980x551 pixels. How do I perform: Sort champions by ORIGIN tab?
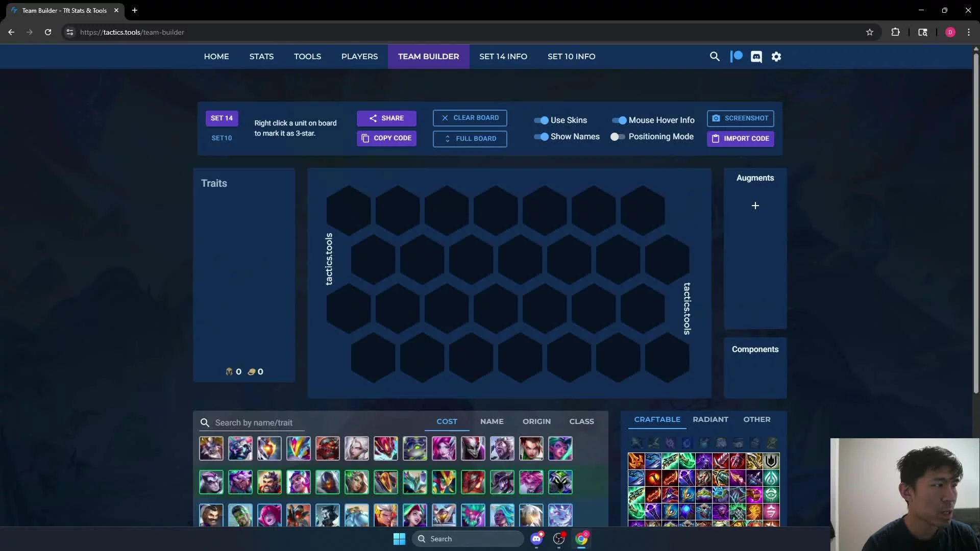tap(536, 421)
